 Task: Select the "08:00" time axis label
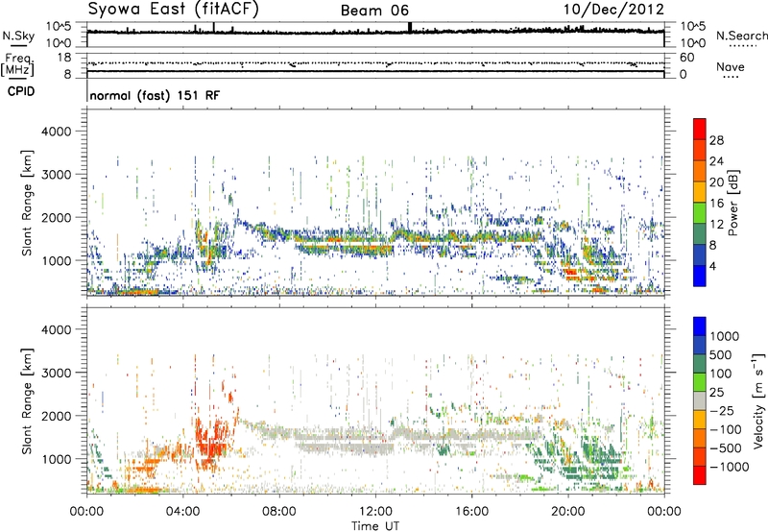click(279, 512)
